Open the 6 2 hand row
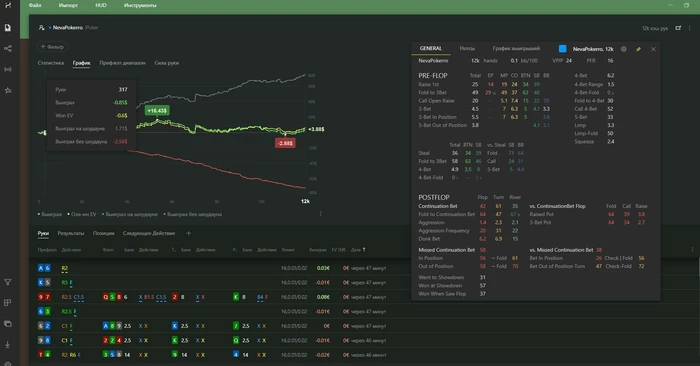The image size is (700, 366). pyautogui.click(x=364, y=326)
